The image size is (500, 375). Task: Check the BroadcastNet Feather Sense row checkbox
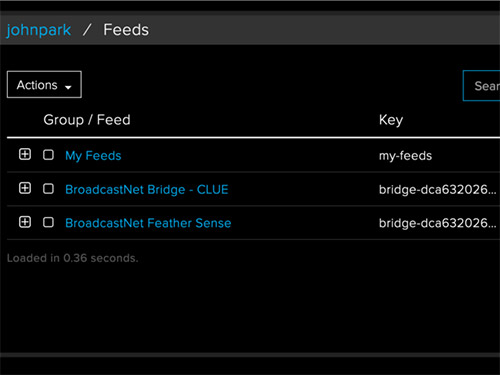coord(48,222)
